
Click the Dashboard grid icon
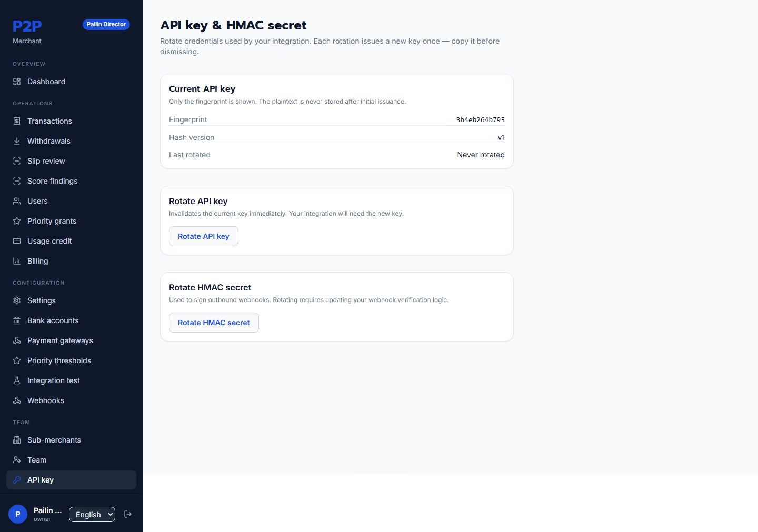click(17, 82)
